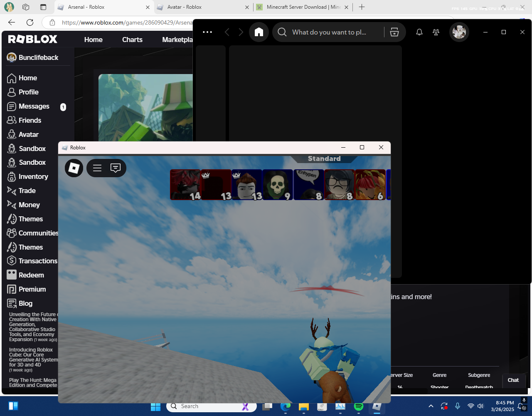The width and height of the screenshot is (532, 416).
Task: View site information lock icon
Action: (52, 22)
